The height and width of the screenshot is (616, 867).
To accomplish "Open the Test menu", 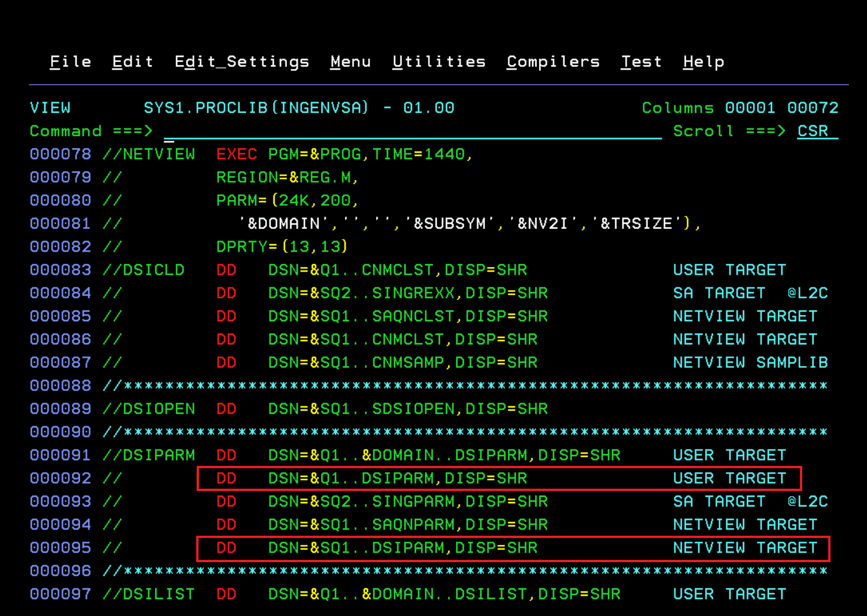I will 642,62.
